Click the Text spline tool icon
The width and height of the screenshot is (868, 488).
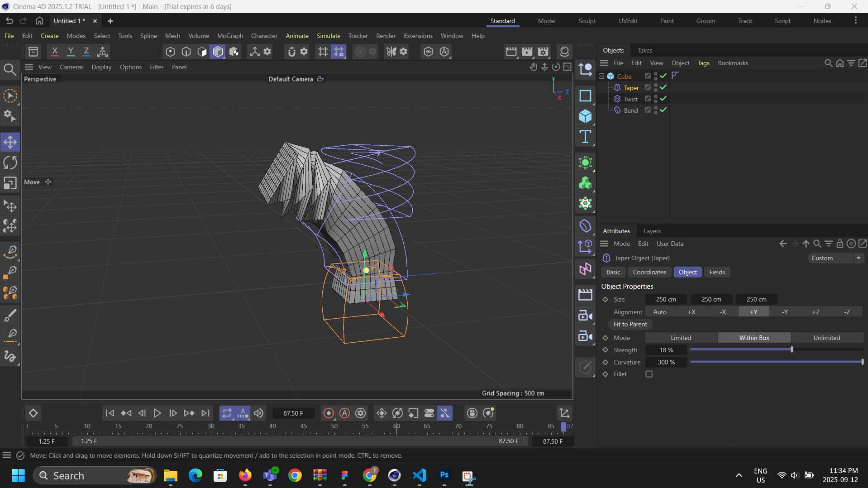[x=585, y=137]
